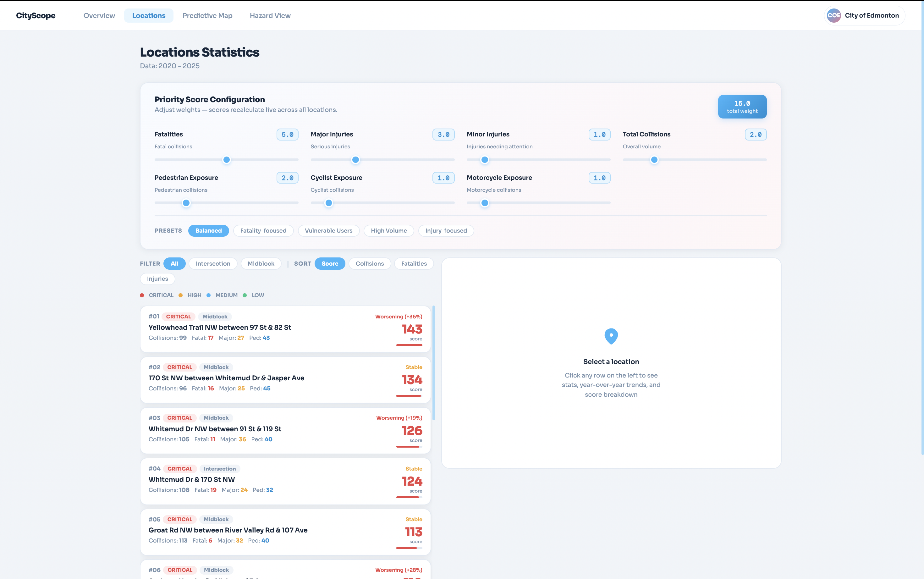Click the Major Injuries 3.0 value field
924x579 pixels.
tap(443, 135)
